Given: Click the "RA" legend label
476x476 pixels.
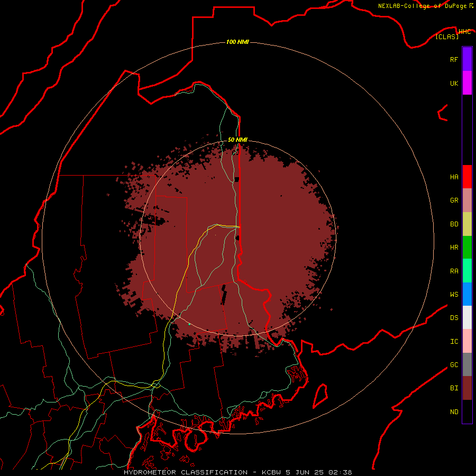Looking at the screenshot, I should tap(454, 271).
